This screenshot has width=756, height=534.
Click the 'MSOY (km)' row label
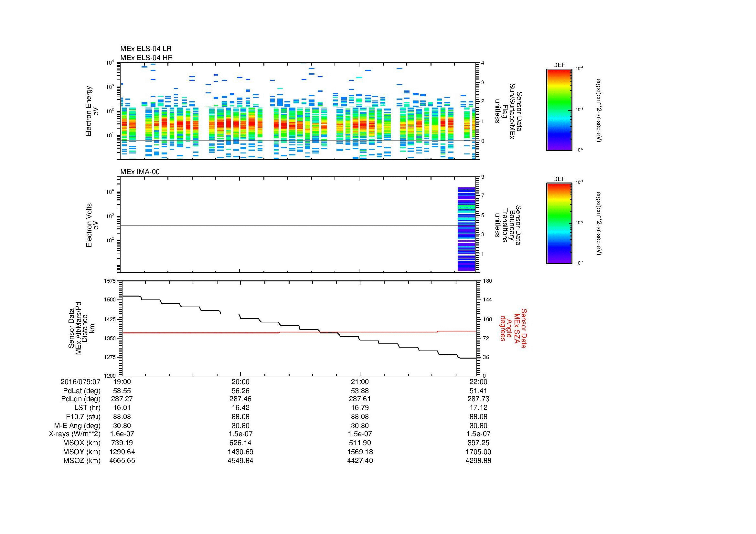coord(82,452)
